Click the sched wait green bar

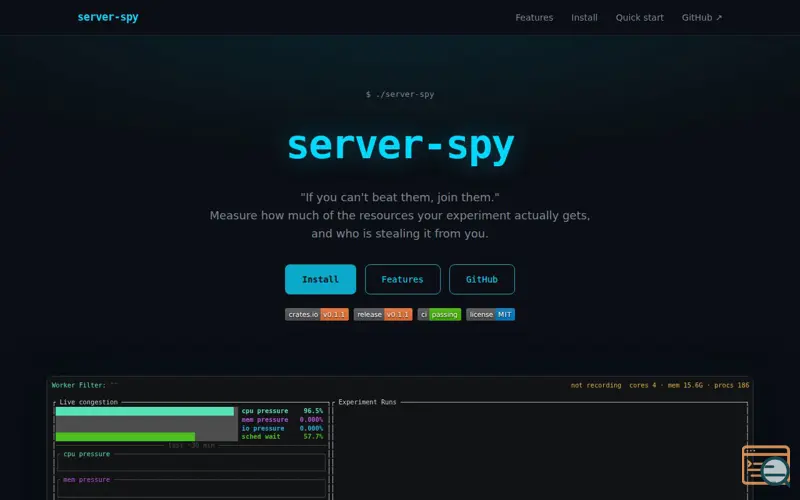(x=125, y=437)
